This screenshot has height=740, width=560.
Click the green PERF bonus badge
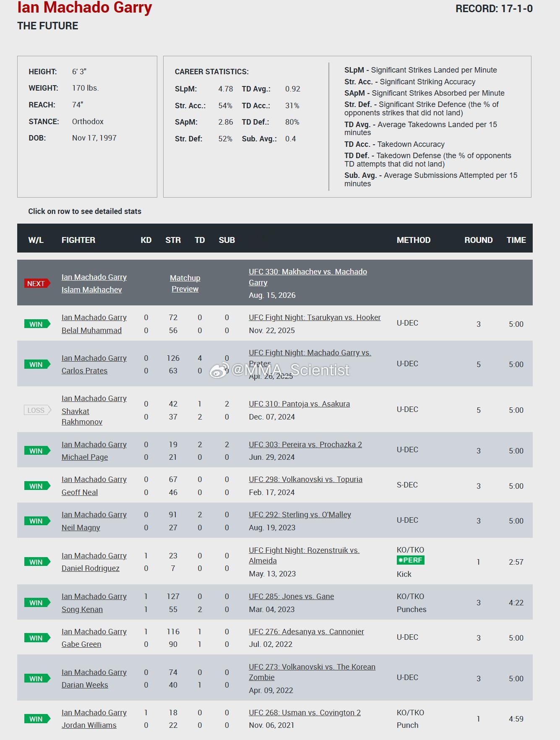coord(410,560)
